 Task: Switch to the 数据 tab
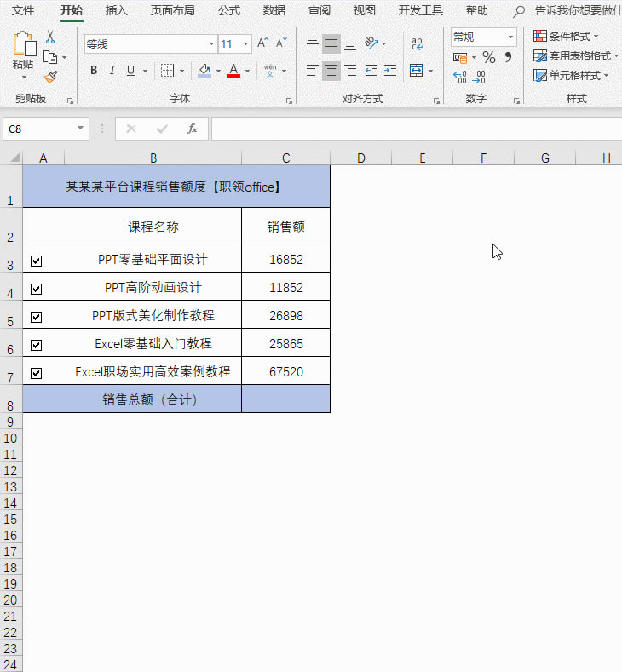[274, 10]
